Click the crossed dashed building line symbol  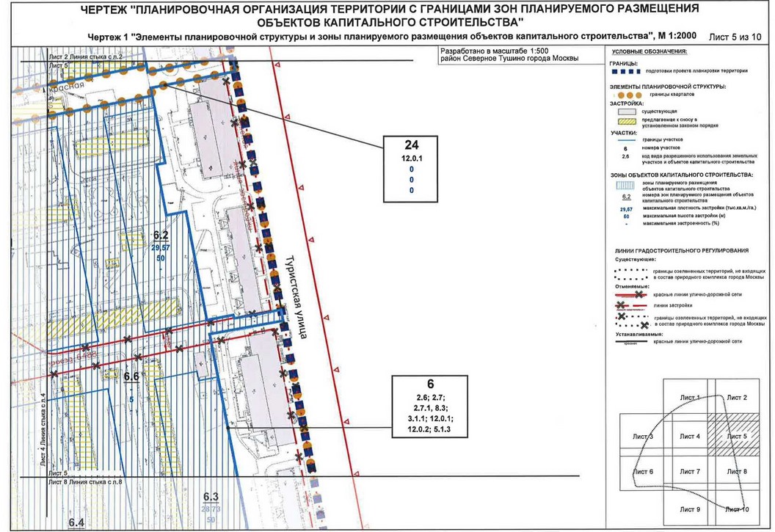point(630,306)
